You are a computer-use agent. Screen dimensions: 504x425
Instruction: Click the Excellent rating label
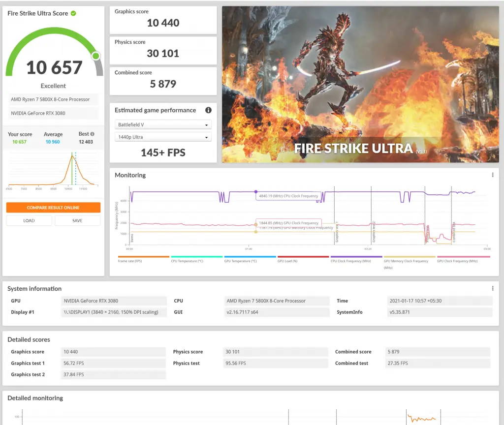(53, 86)
